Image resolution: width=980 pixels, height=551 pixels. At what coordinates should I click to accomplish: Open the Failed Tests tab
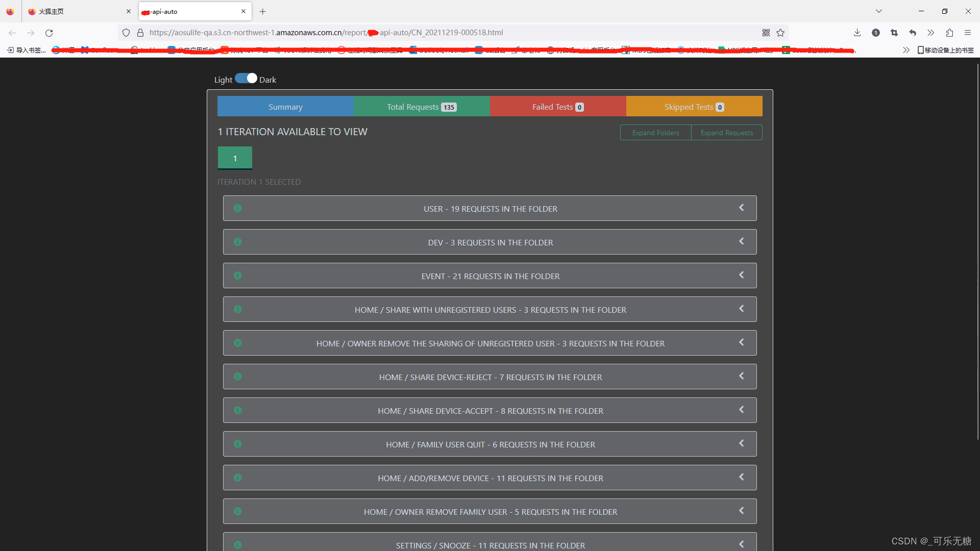pos(558,107)
